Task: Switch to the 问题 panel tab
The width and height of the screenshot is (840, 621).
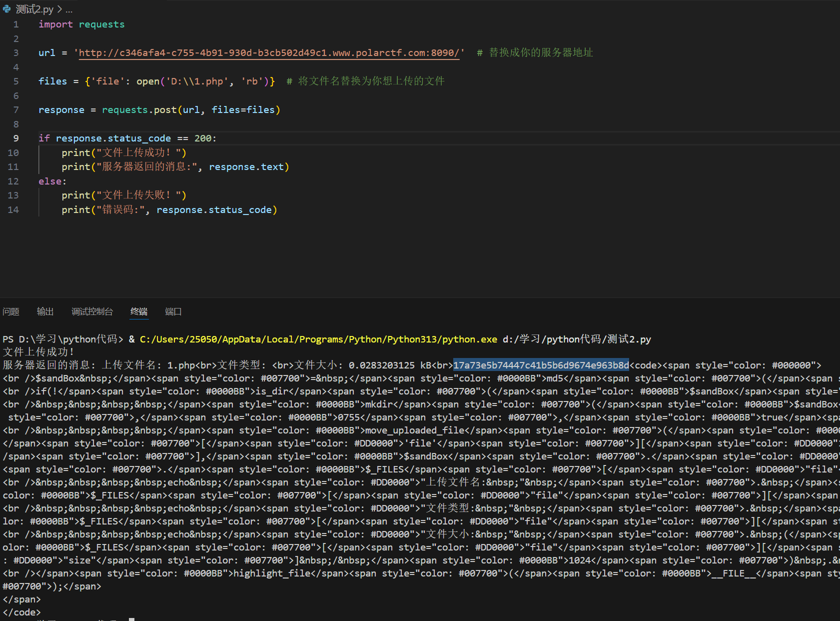Action: point(11,311)
